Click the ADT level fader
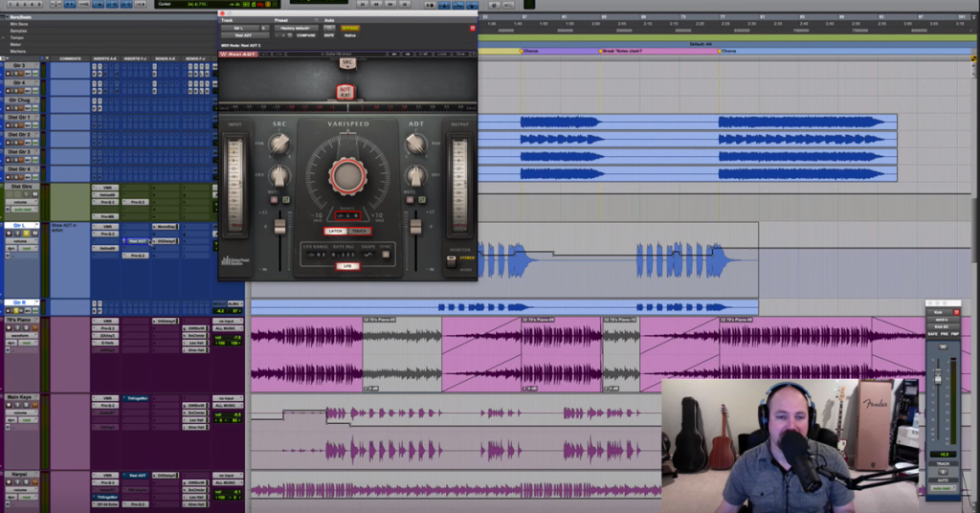980x513 pixels. (415, 226)
